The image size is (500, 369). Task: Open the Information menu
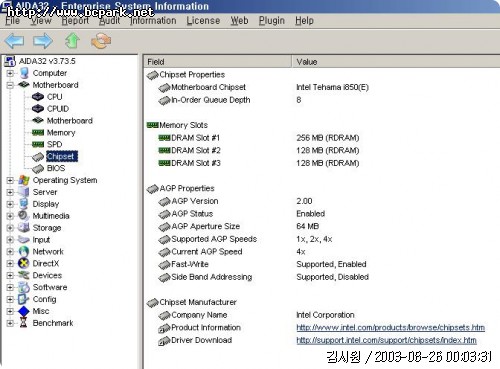point(153,21)
